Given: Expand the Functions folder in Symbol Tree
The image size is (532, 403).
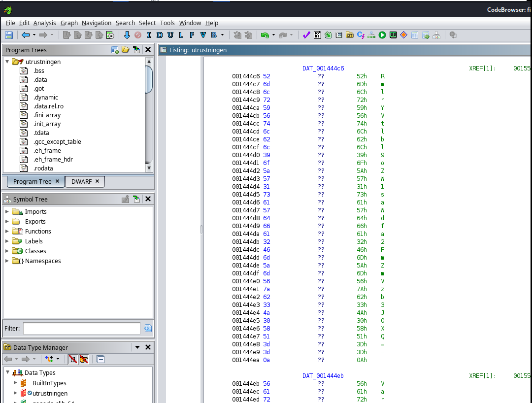Looking at the screenshot, I should [x=7, y=231].
